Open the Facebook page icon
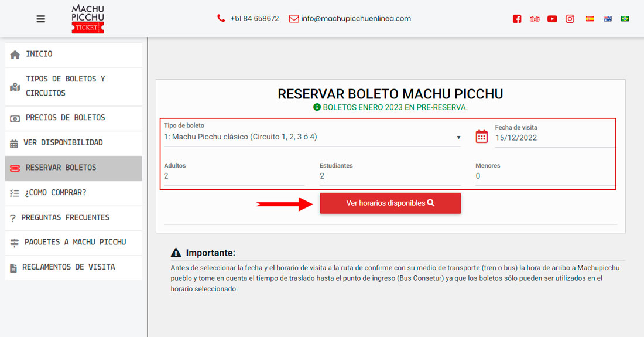 [517, 19]
